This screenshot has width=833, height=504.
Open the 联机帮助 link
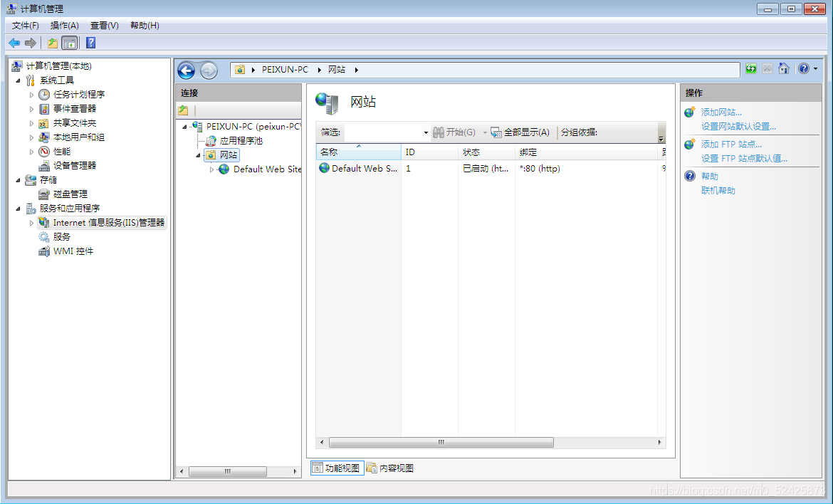pyautogui.click(x=718, y=190)
